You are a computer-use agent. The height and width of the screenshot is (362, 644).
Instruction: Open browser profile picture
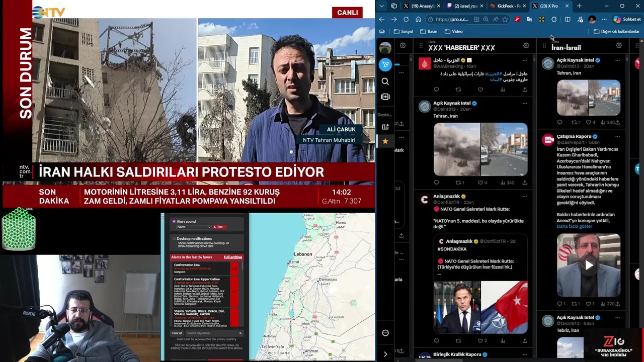coord(592,19)
